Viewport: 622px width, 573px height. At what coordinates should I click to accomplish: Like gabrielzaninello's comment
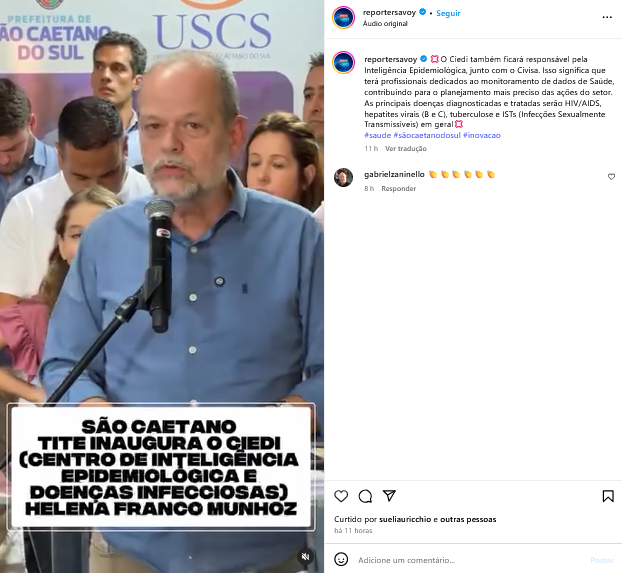[611, 177]
